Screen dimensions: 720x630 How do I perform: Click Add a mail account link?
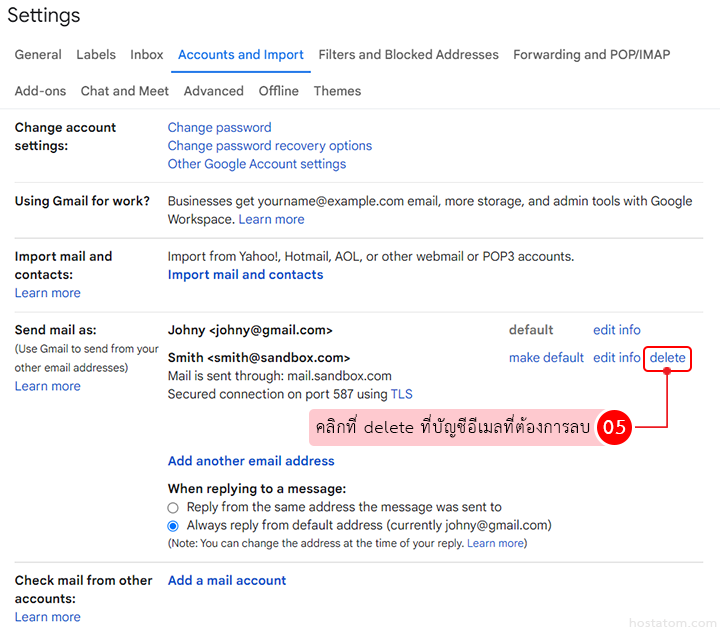tap(227, 580)
